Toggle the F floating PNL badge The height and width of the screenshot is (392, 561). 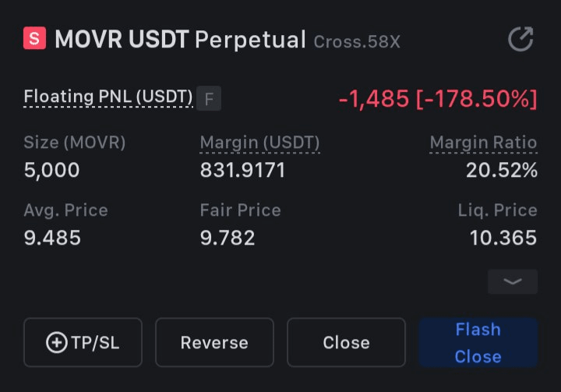208,99
